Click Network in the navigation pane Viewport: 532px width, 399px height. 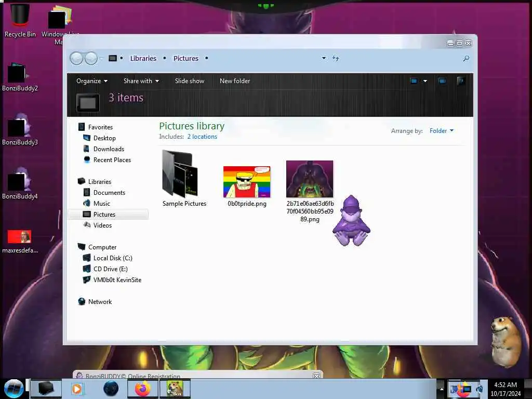(100, 301)
